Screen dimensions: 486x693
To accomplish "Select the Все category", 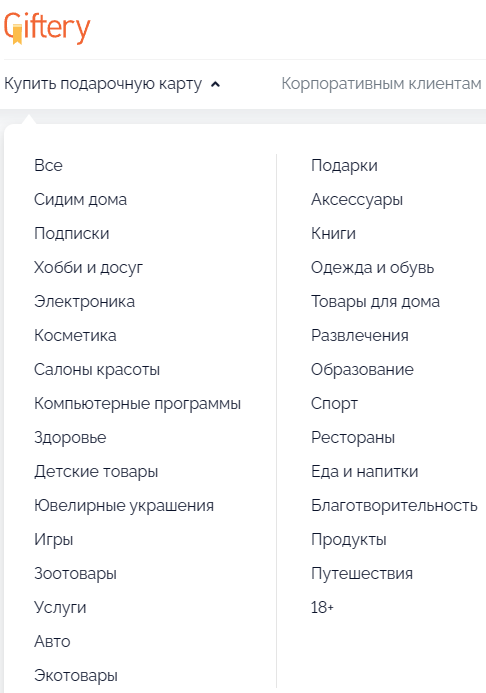I will point(48,165).
